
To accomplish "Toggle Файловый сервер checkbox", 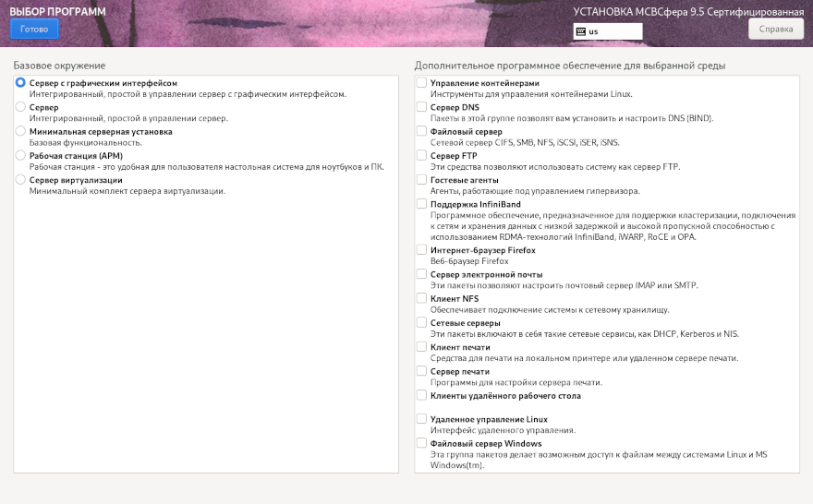I will (x=422, y=132).
